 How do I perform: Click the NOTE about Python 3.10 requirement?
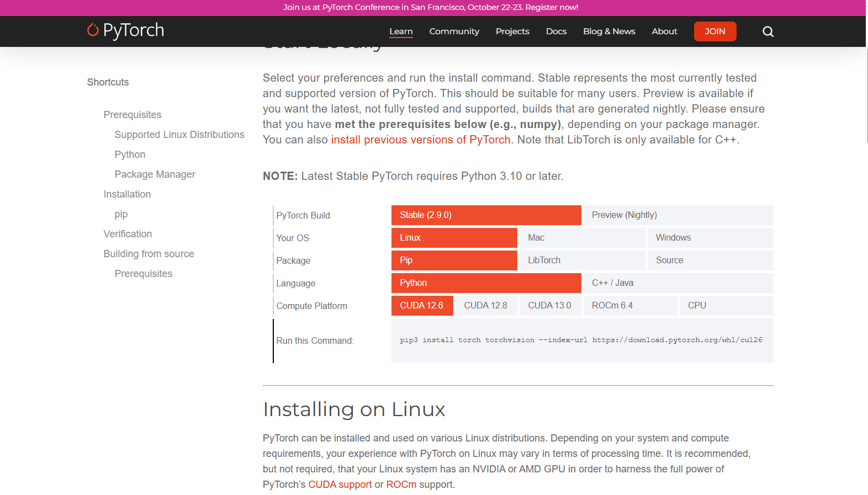point(413,176)
